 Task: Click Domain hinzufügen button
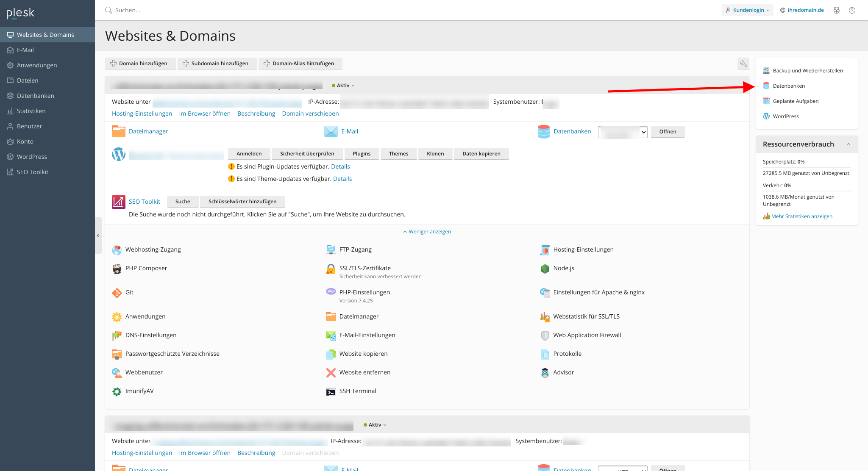[139, 64]
